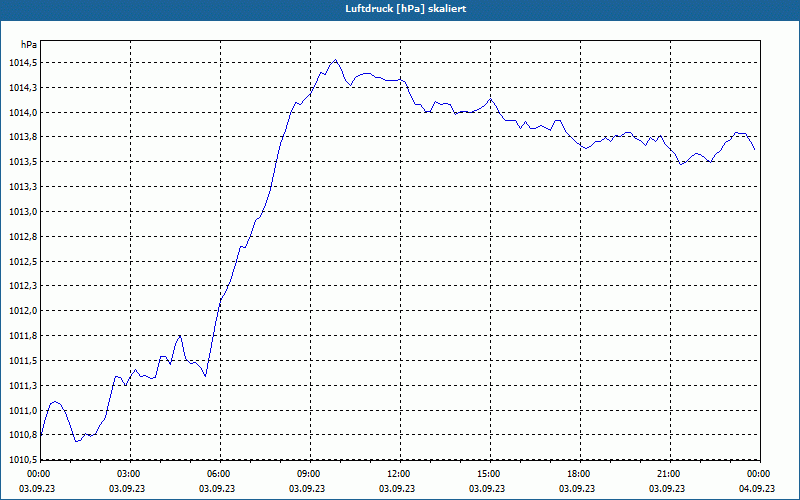Click the 00:00 time label above the first 03.09.23
The width and height of the screenshot is (800, 500).
[41, 474]
